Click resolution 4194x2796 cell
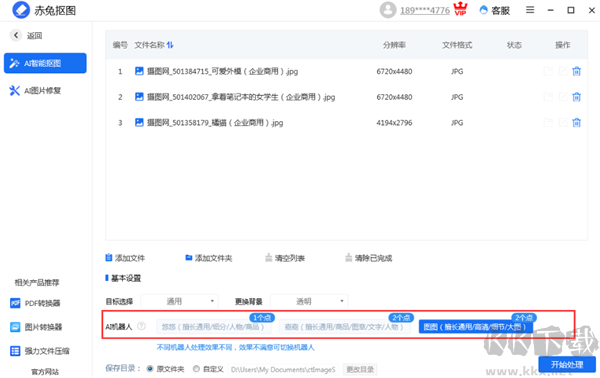Screen dimensions: 600x378 [x=394, y=123]
